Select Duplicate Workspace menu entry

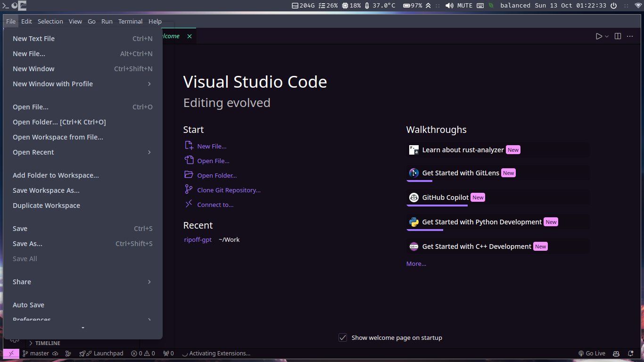[x=83, y=206]
